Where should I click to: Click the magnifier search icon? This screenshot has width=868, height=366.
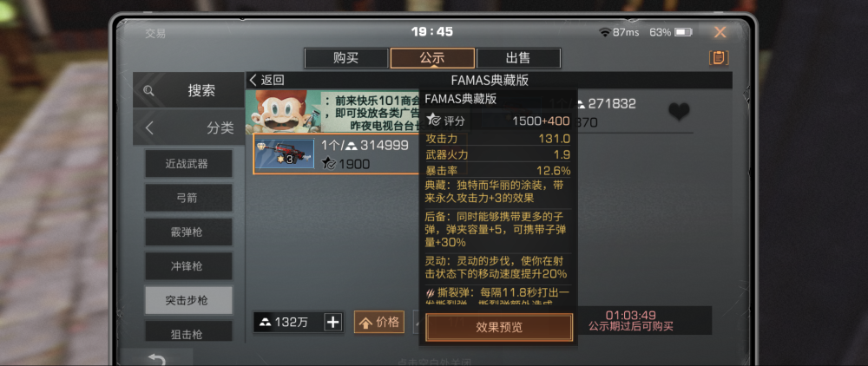coord(148,91)
